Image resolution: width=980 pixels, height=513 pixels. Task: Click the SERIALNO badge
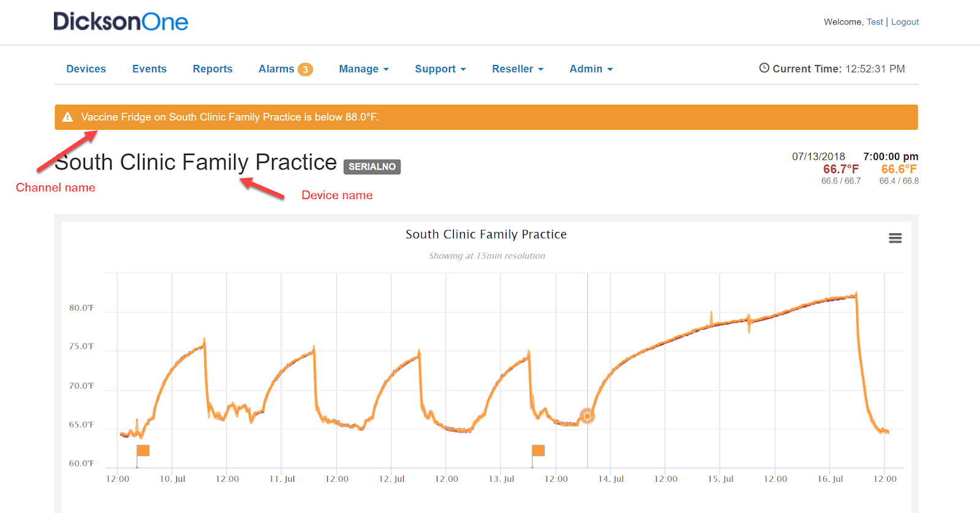[x=372, y=167]
